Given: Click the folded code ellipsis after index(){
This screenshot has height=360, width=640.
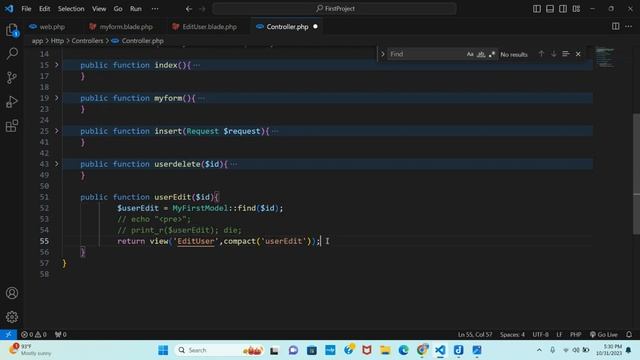Looking at the screenshot, I should [x=197, y=65].
